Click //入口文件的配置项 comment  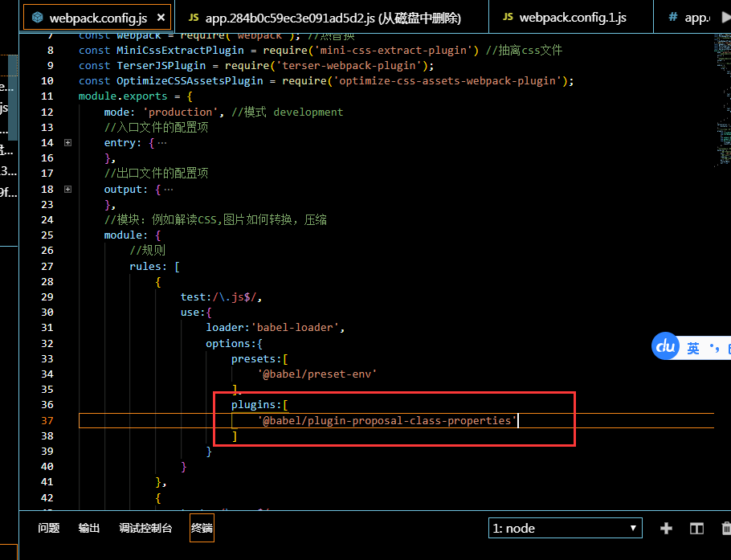156,127
